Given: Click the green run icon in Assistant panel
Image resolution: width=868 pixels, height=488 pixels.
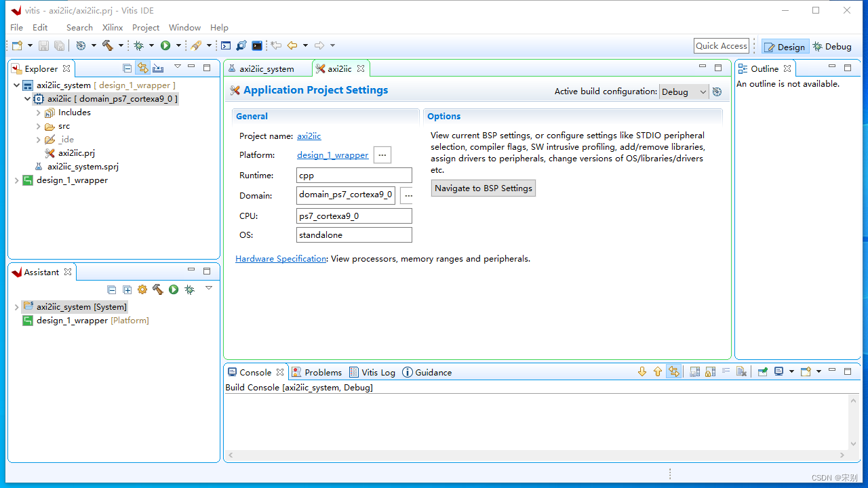Looking at the screenshot, I should pyautogui.click(x=174, y=289).
